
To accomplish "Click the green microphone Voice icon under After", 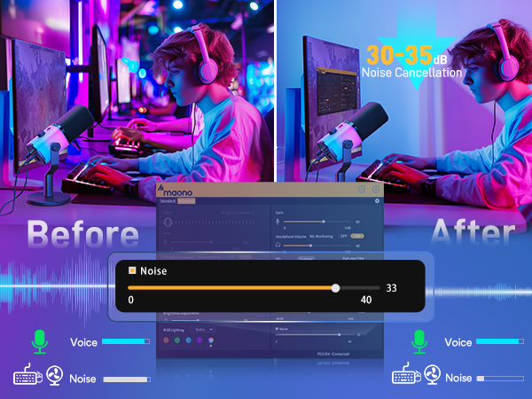I will (x=418, y=341).
